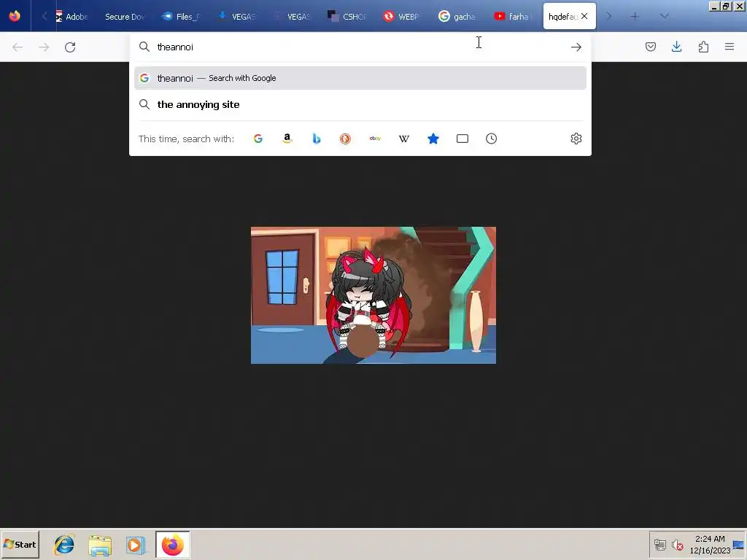
Task: Open the CSHOP tab
Action: (x=347, y=17)
